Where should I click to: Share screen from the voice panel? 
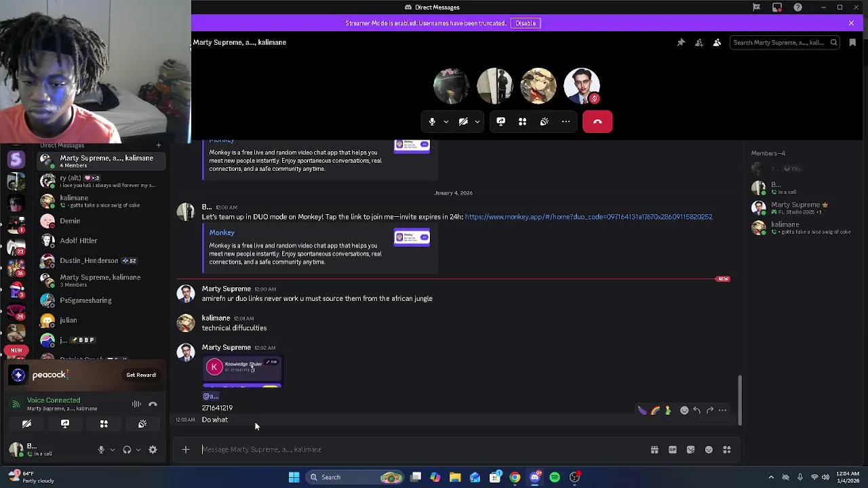click(x=65, y=424)
